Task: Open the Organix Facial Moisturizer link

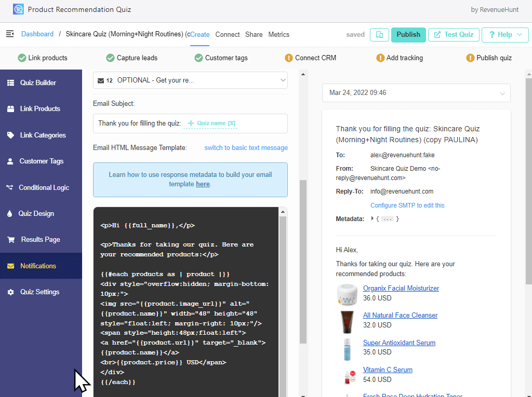Action: (401, 288)
